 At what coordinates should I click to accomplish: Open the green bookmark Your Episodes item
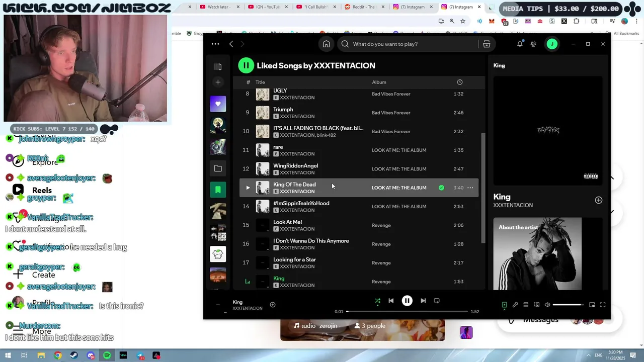(218, 190)
